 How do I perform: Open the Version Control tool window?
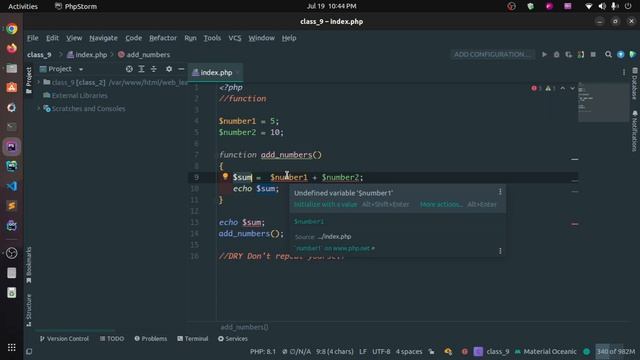click(x=64, y=339)
